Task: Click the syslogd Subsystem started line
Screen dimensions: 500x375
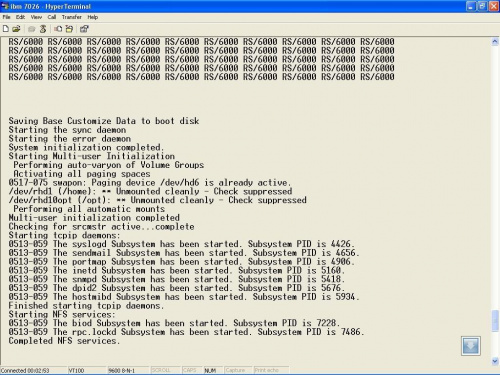Action: (x=182, y=244)
